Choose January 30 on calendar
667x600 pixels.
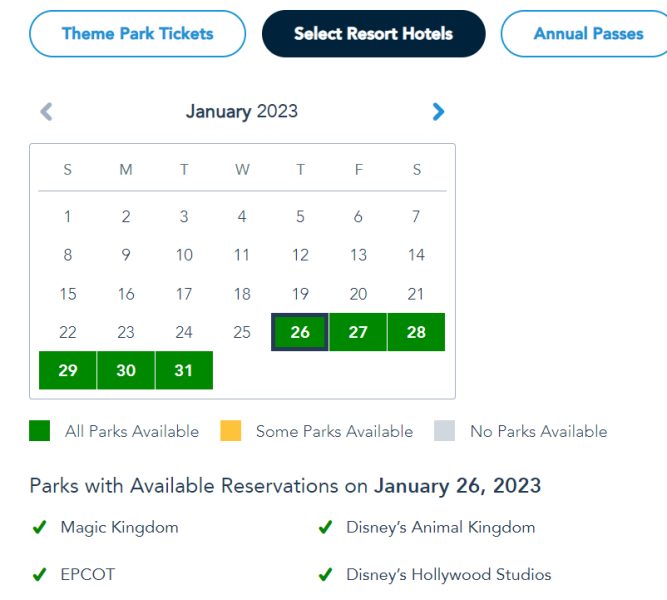point(126,370)
